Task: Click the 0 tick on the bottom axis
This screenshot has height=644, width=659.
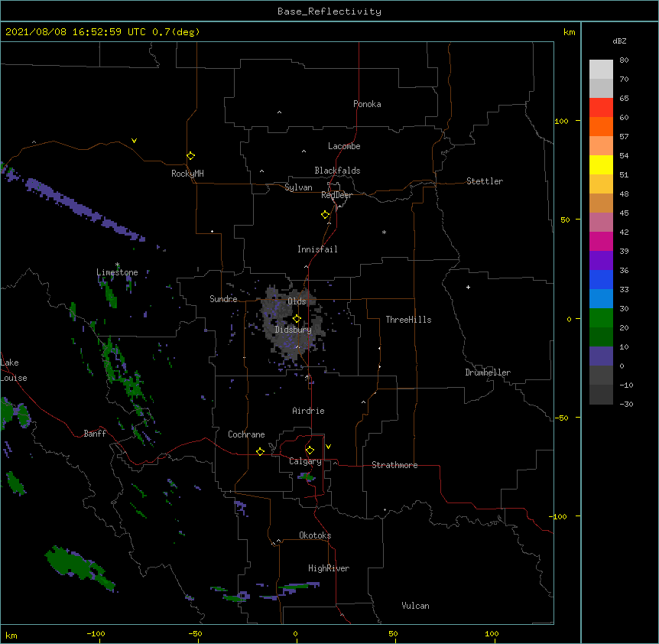Action: click(x=295, y=633)
